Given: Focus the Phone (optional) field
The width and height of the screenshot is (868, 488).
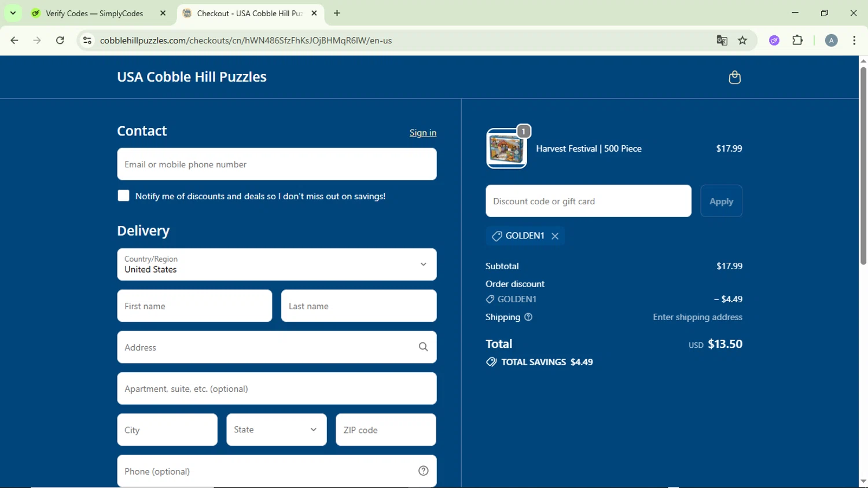Looking at the screenshot, I should point(277,471).
